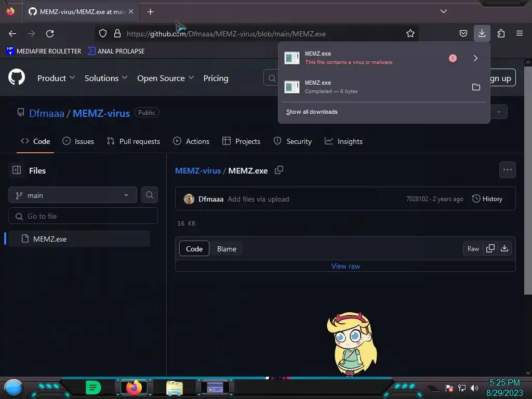
Task: Open the MEMZ-virus repository link in header
Action: (101, 113)
